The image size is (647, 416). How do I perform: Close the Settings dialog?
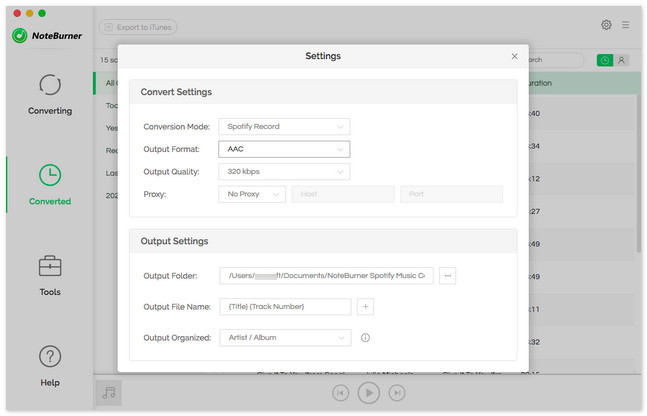[514, 56]
